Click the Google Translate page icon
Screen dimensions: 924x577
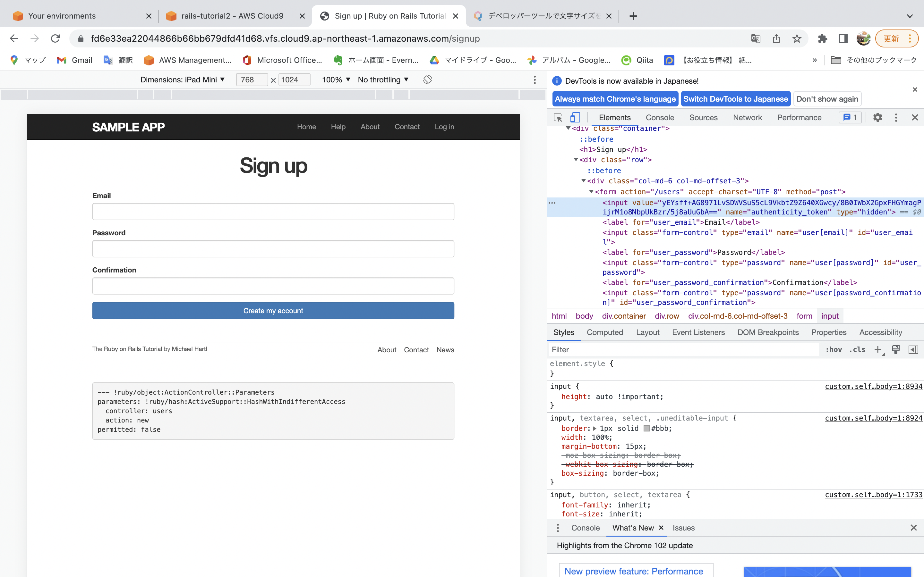click(x=755, y=38)
